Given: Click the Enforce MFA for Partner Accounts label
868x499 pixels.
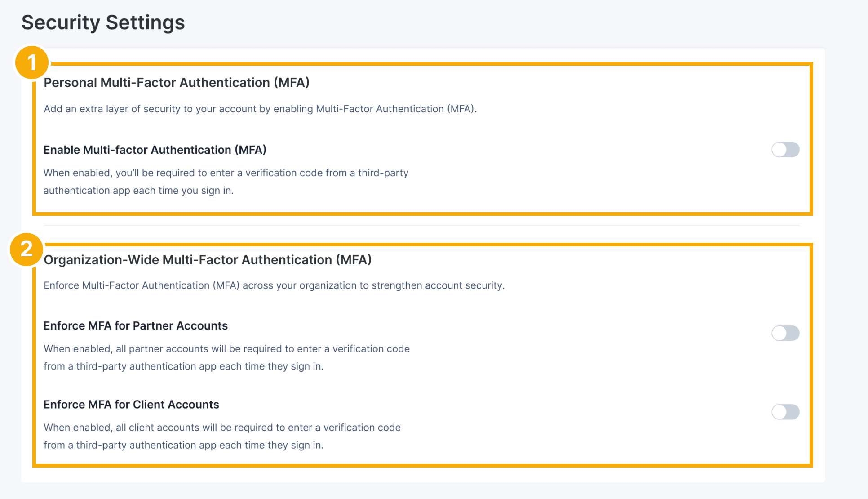Looking at the screenshot, I should (135, 325).
